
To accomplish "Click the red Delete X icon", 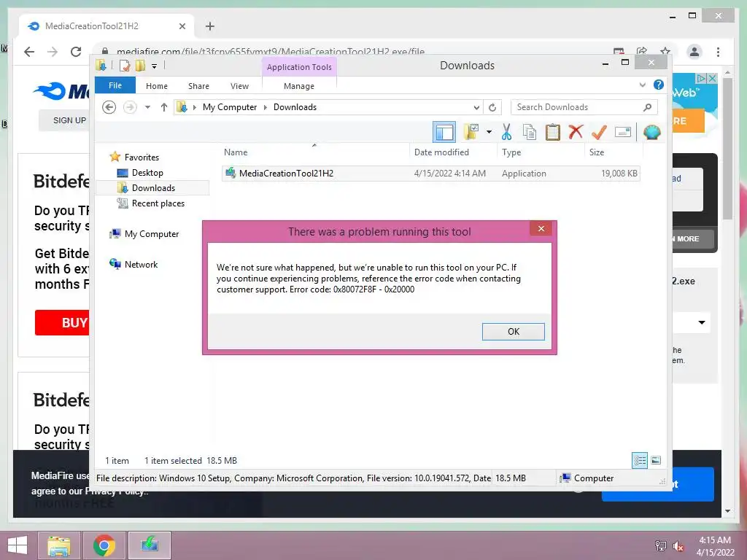I will click(576, 132).
